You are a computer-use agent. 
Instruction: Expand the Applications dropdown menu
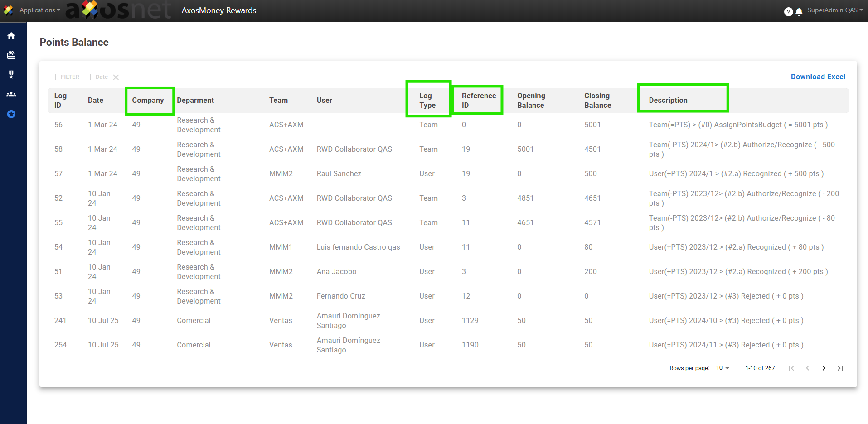[x=39, y=10]
